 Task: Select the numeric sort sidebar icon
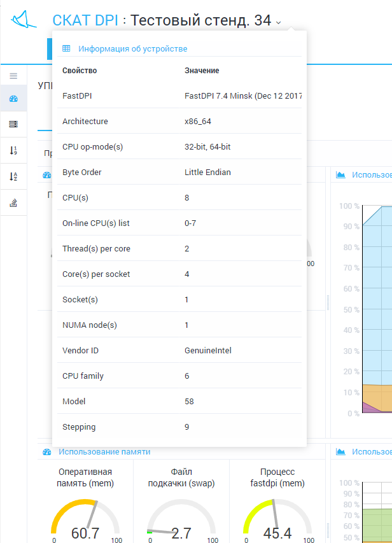13,151
